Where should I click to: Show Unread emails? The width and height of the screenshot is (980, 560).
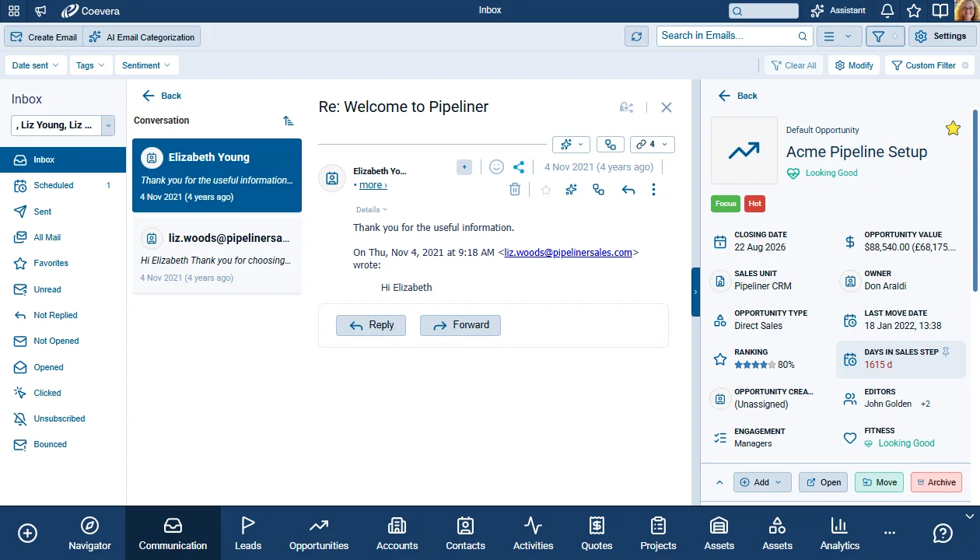pos(63,289)
